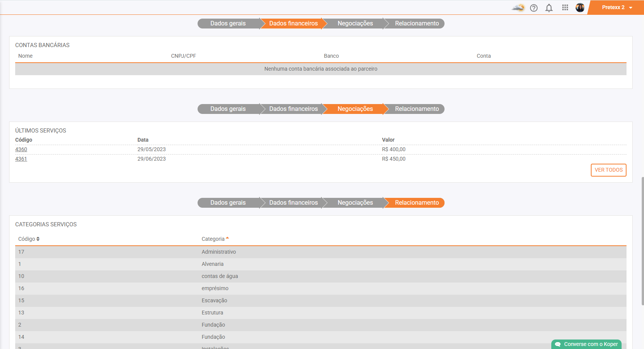Click the Escavação category row

pyautogui.click(x=321, y=301)
